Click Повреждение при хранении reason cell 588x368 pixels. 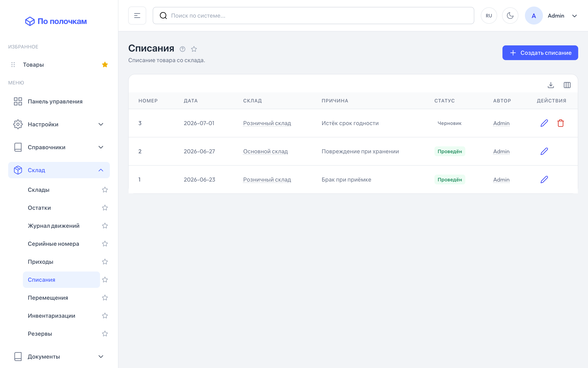[x=360, y=151]
